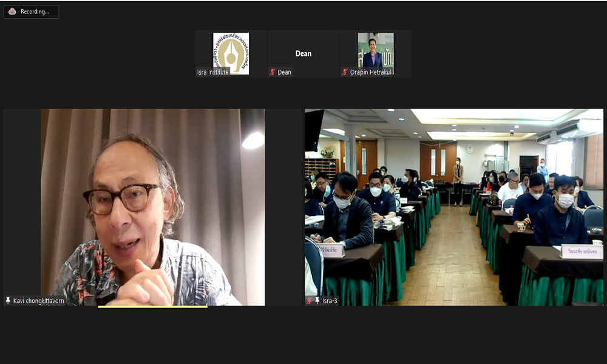Click the Orapin Hetrakul name label
The width and height of the screenshot is (607, 364).
(x=371, y=72)
